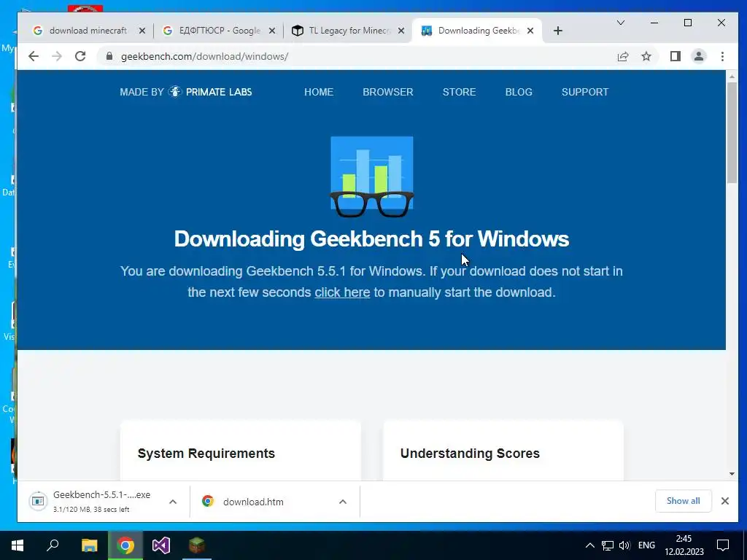Open the Minecraft block taskbar icon
Viewport: 747px width, 560px height.
tap(197, 545)
